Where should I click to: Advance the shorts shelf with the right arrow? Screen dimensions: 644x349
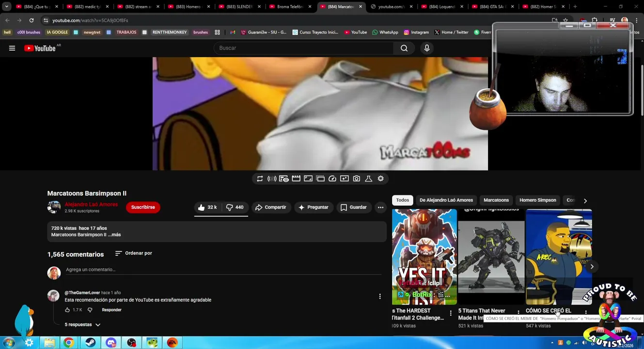[592, 267]
